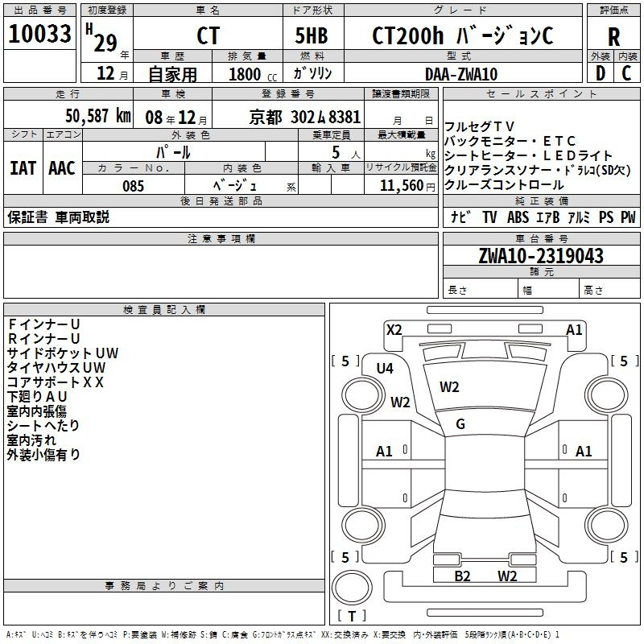Click the chassis number ZWA10-2319043

(x=540, y=256)
